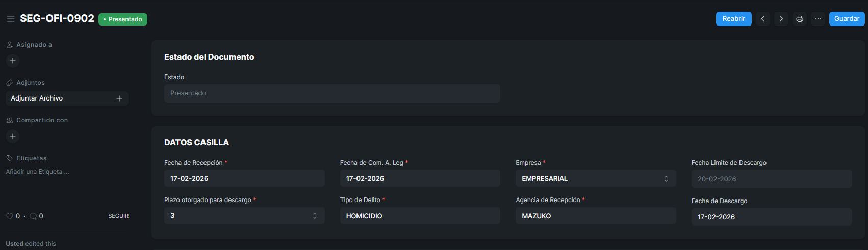Click SEGUIR to follow the document
The width and height of the screenshot is (868, 250).
(x=118, y=216)
